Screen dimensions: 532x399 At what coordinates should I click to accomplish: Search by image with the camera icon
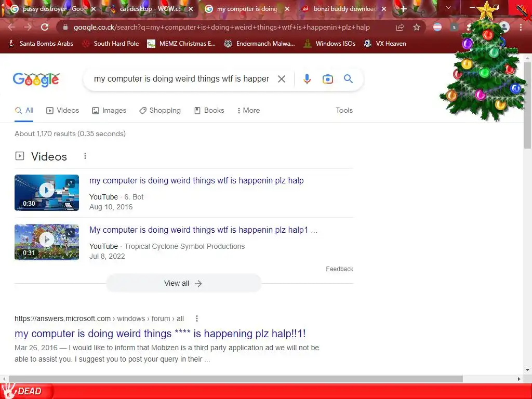point(327,79)
